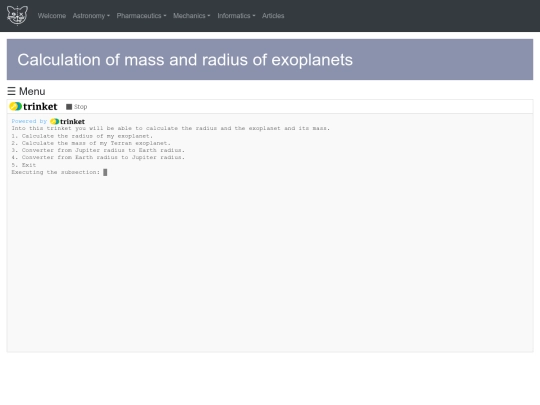This screenshot has height=405, width=540.
Task: Click the small trinket logo after Powered by
Action: [x=68, y=122]
